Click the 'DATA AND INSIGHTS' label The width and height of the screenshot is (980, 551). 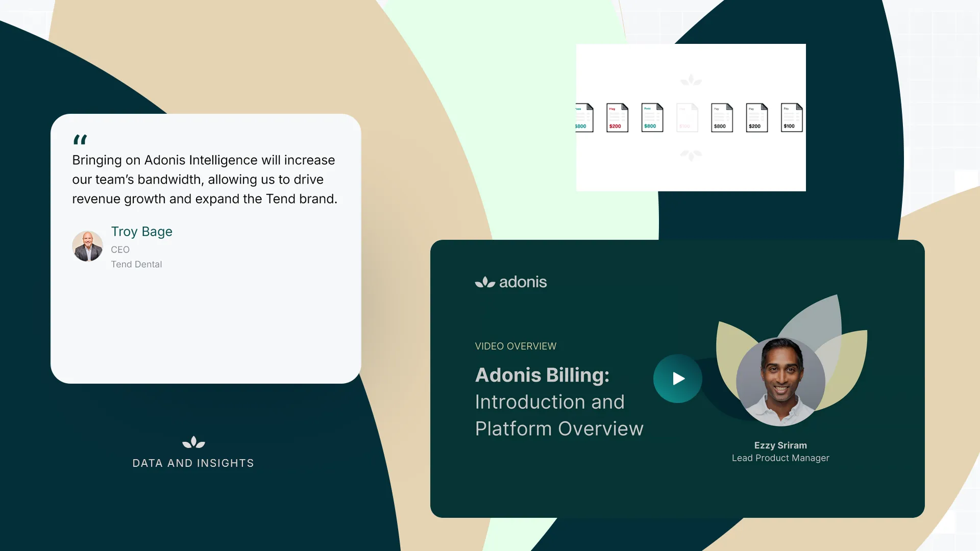tap(193, 463)
